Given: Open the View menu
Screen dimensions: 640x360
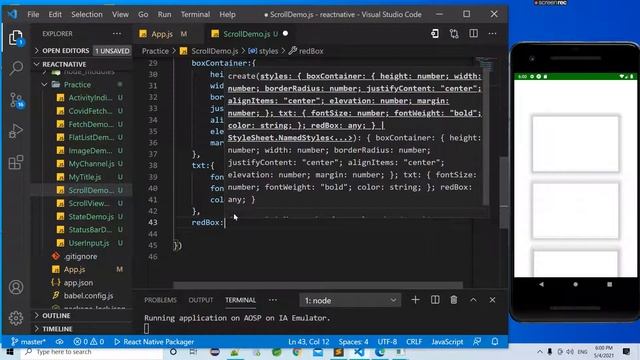Looking at the screenshot, I should coord(120,14).
